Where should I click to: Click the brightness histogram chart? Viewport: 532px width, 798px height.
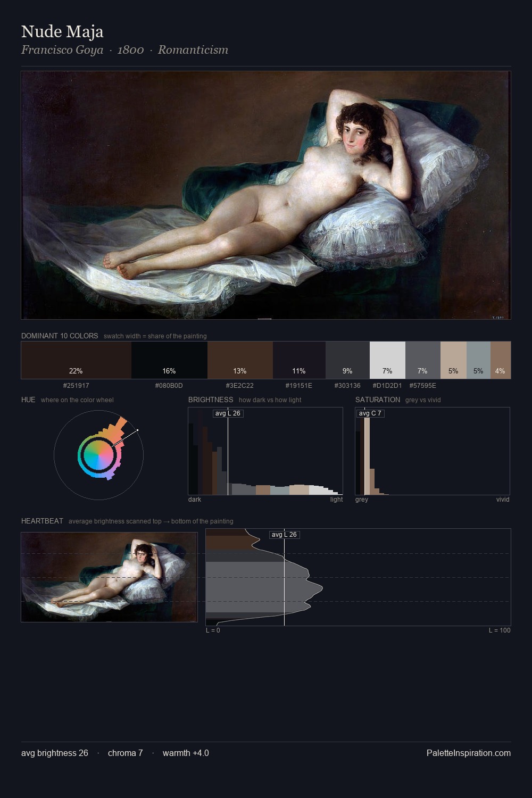coord(265,451)
